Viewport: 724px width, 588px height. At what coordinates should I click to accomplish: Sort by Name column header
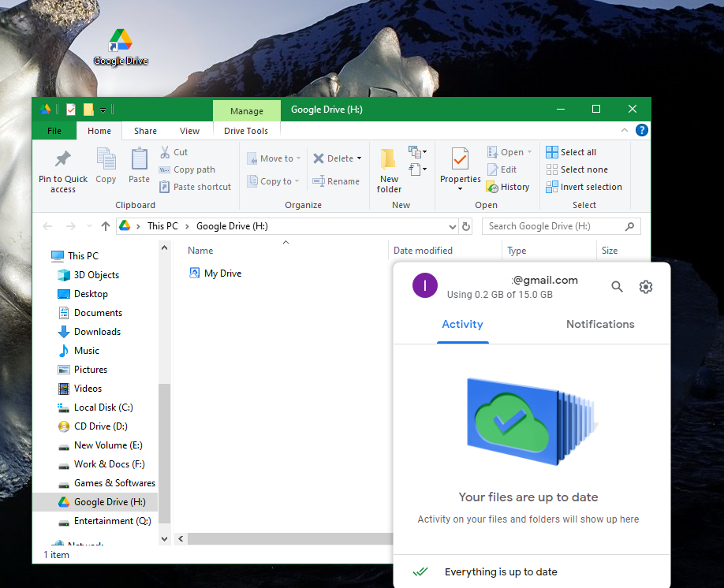[x=200, y=250]
